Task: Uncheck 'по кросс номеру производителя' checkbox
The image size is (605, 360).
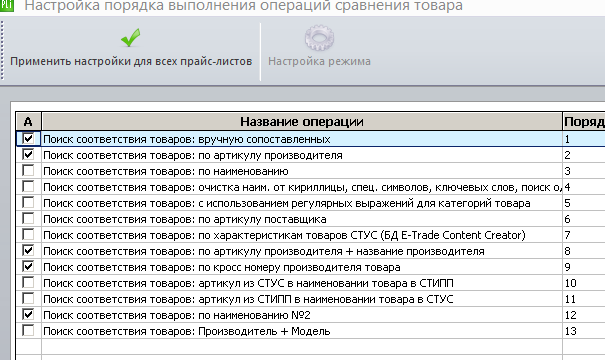Action: point(28,267)
